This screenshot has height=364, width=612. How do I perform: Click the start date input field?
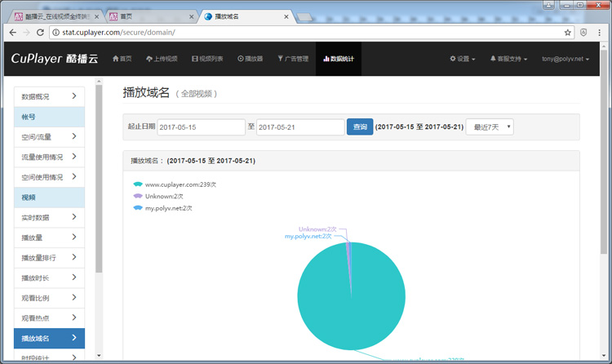click(201, 127)
